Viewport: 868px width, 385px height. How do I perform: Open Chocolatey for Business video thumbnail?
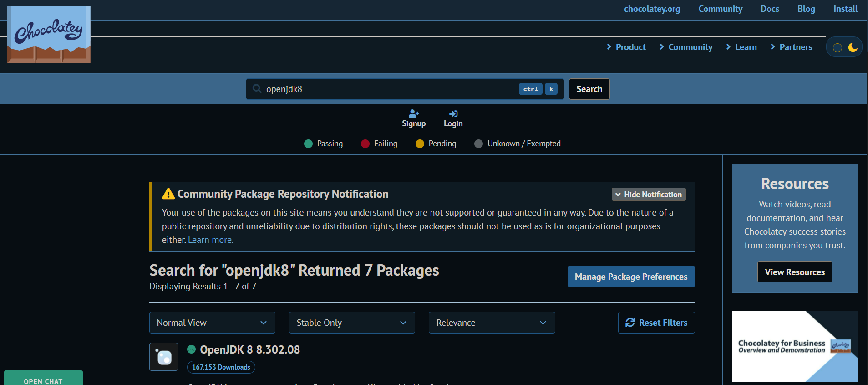795,346
